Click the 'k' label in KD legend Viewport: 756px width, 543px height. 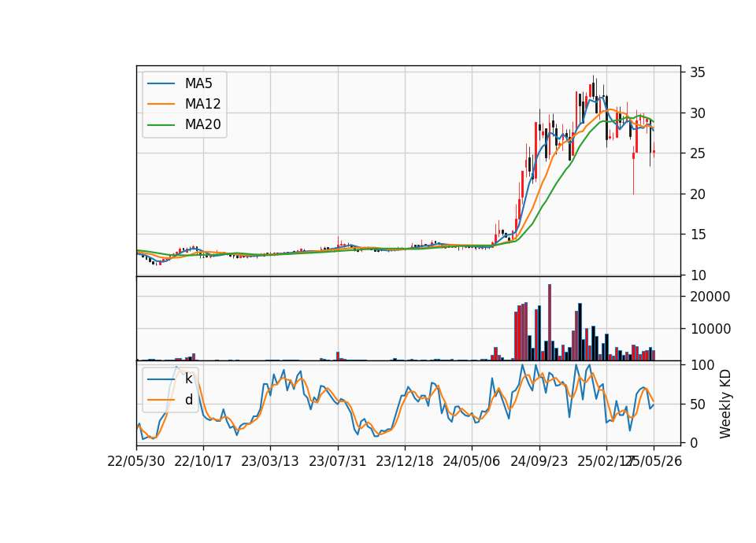[x=188, y=379]
